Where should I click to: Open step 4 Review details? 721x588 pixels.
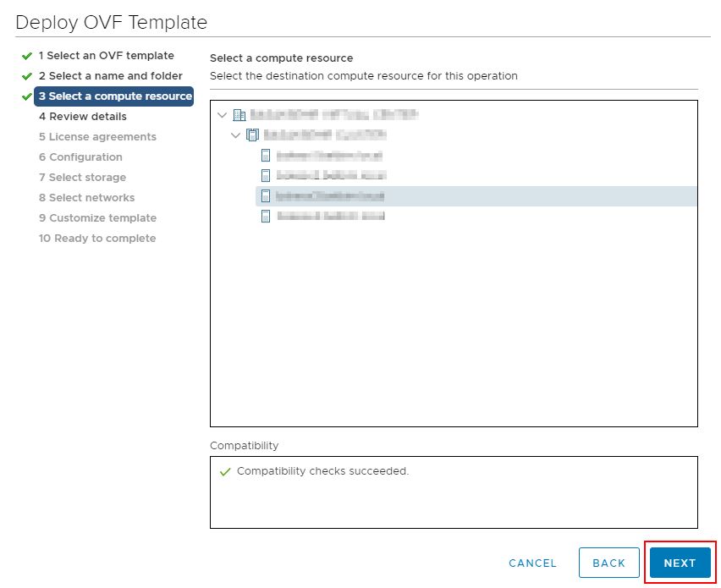(83, 116)
